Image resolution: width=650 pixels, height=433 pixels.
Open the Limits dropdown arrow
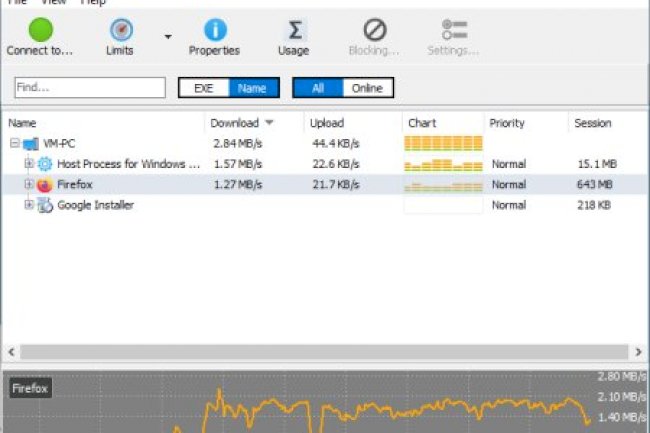click(168, 37)
